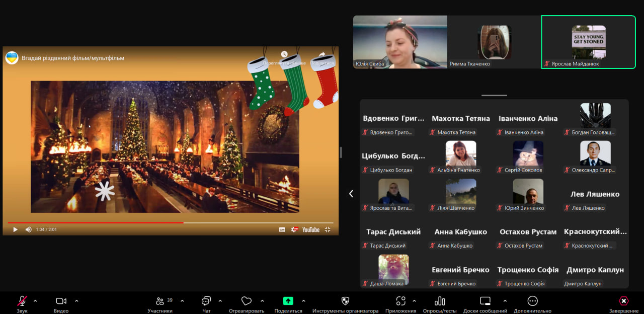Play the YouTube video
Screen dimensions: 644x314
coord(15,229)
